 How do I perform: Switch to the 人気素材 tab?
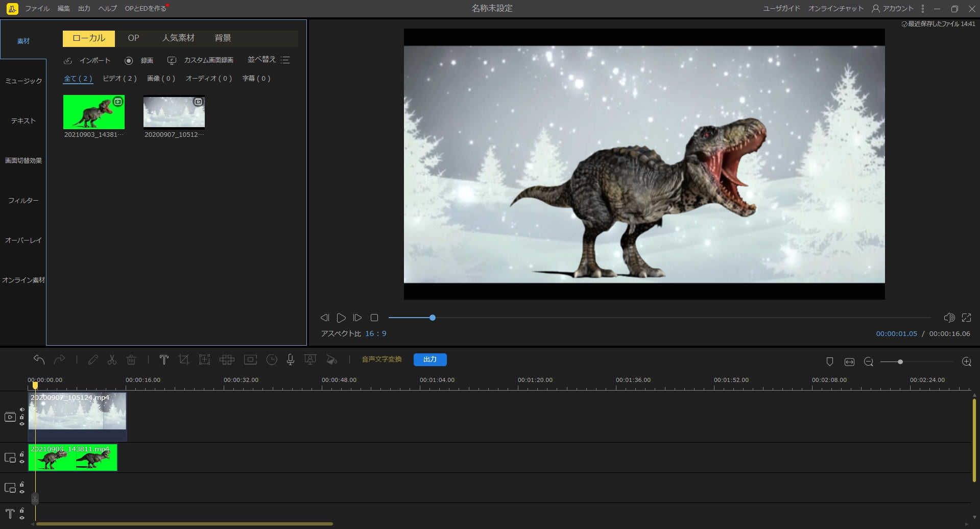tap(178, 38)
